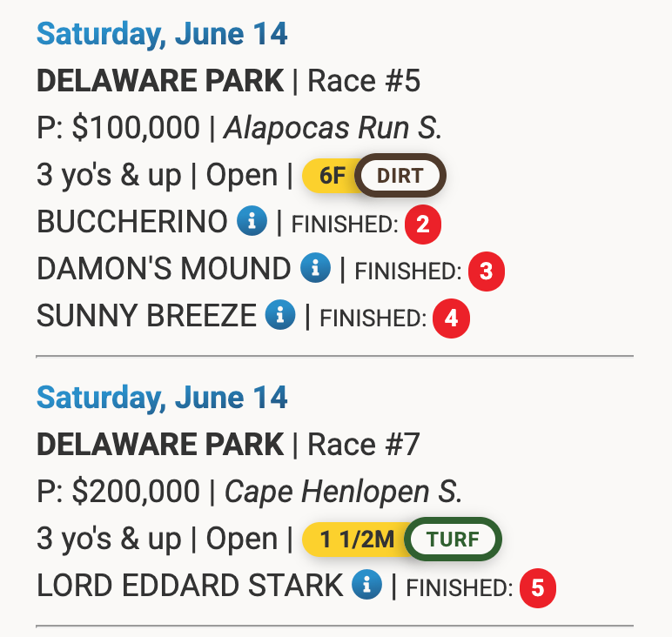Click the 6F distance pill
The image size is (672, 637).
pos(332,176)
